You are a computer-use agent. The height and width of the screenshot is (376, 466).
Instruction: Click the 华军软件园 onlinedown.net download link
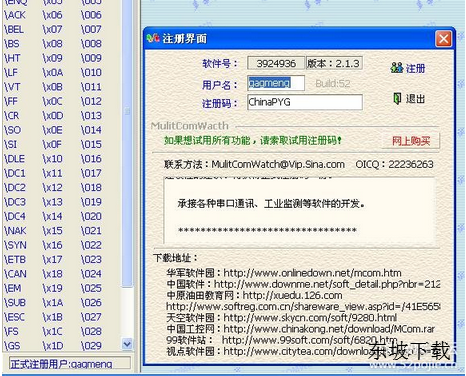point(284,273)
